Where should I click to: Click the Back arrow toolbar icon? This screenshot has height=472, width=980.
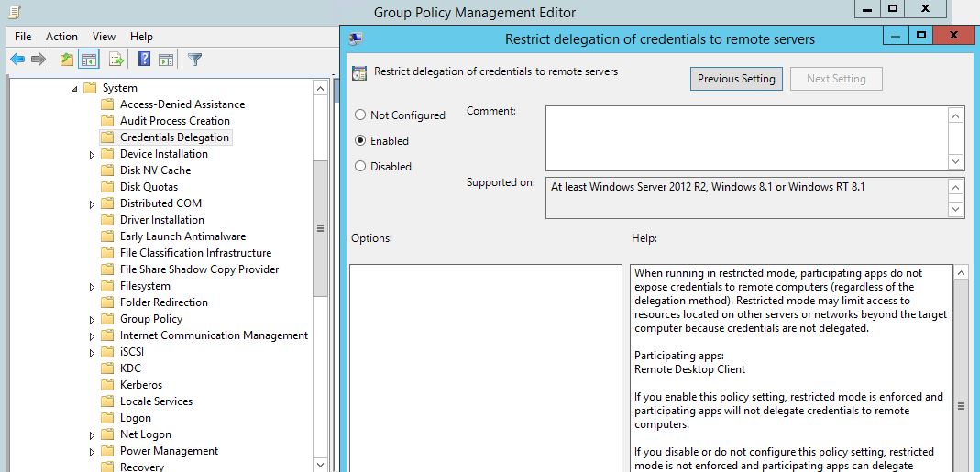pos(17,60)
